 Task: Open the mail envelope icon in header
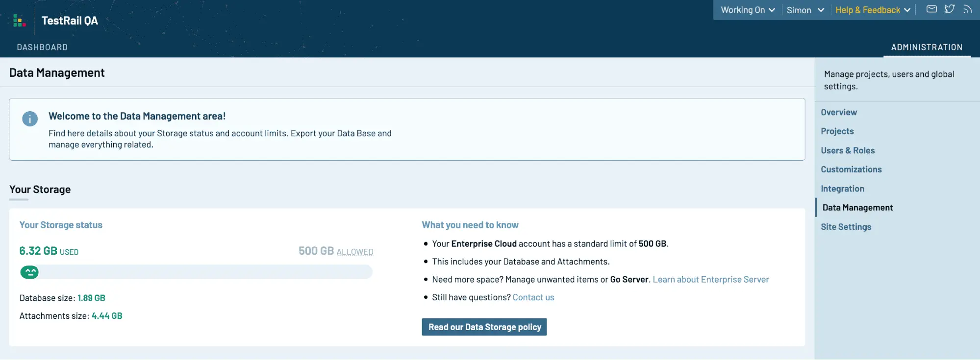(931, 9)
